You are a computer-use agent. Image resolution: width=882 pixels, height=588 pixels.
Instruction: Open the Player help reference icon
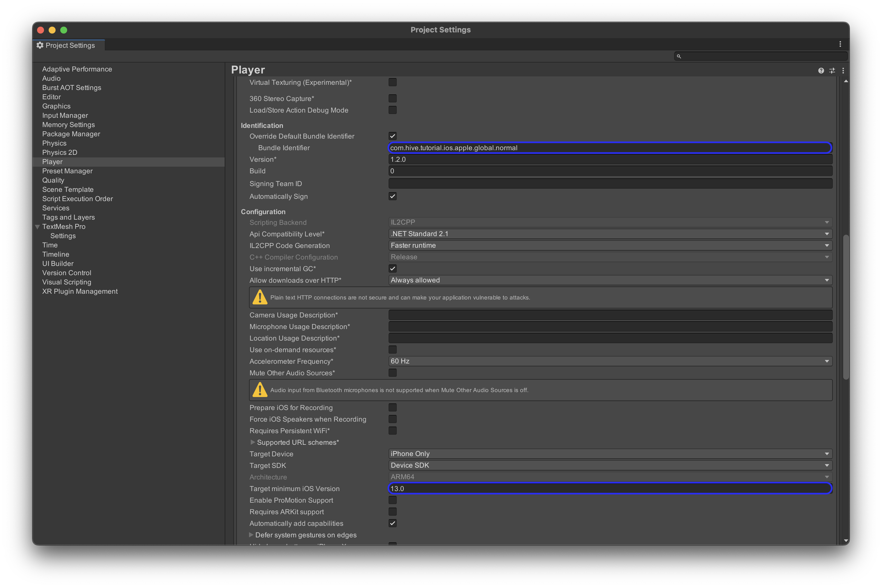[x=821, y=71]
